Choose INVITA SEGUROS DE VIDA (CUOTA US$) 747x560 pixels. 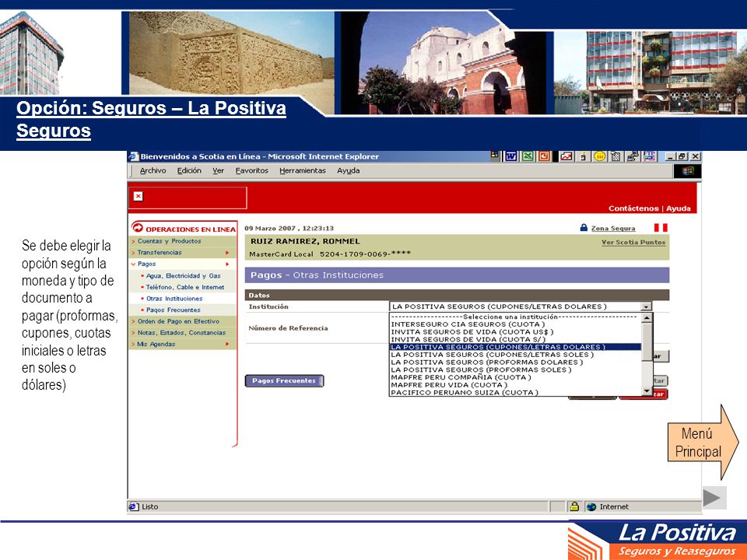coord(515,332)
